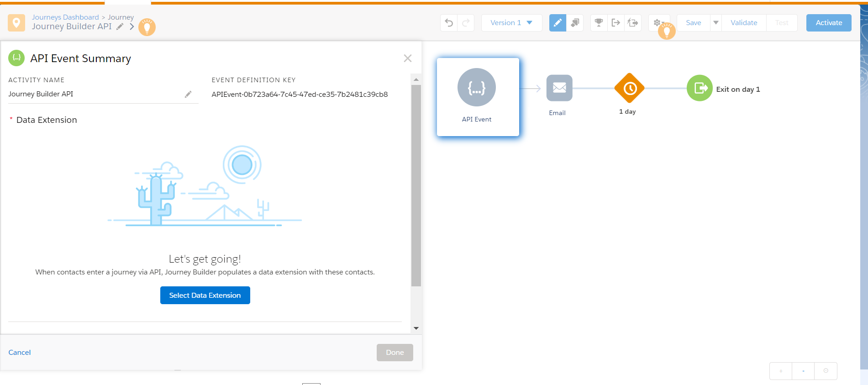Viewport: 868px width, 385px height.
Task: Click the panel vertical scrollbar thumb
Action: point(416,185)
